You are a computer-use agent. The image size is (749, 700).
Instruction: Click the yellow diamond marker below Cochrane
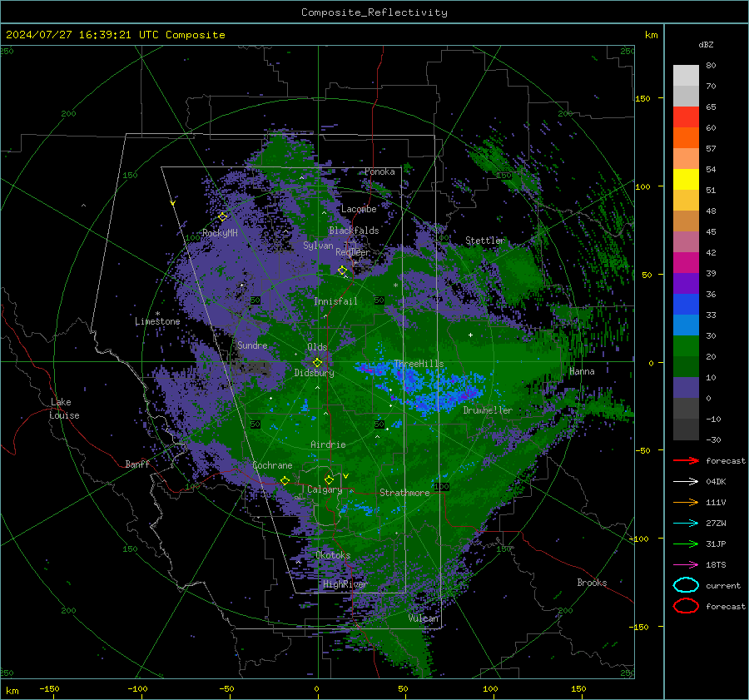[x=285, y=480]
